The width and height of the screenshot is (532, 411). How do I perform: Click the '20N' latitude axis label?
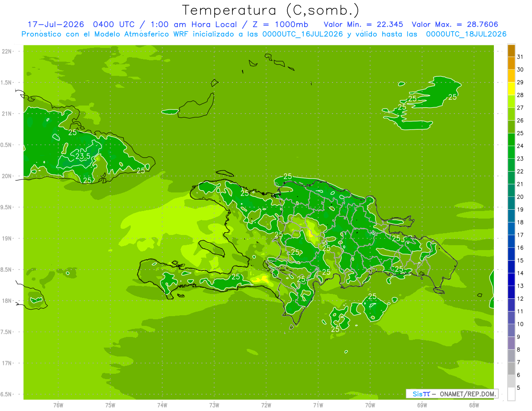click(x=7, y=176)
